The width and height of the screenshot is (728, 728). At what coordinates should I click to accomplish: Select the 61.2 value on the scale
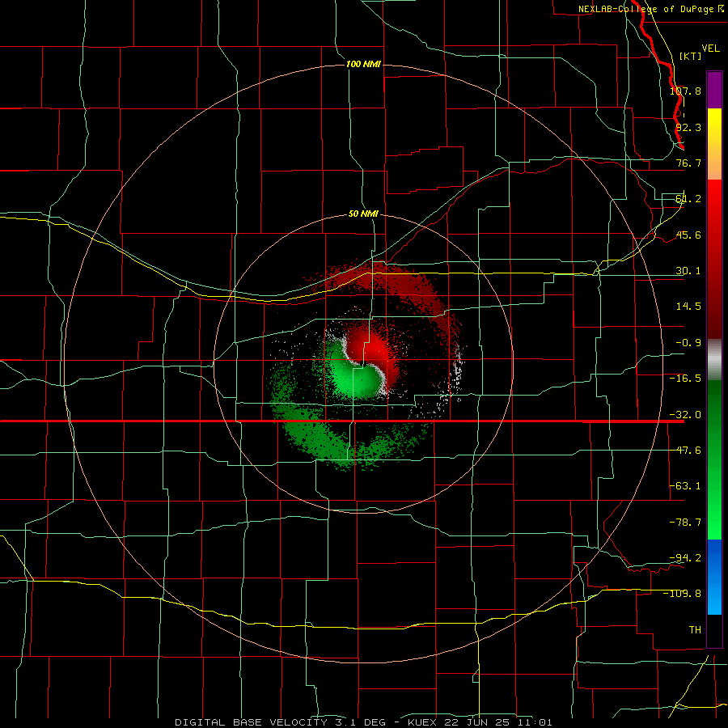pos(688,199)
